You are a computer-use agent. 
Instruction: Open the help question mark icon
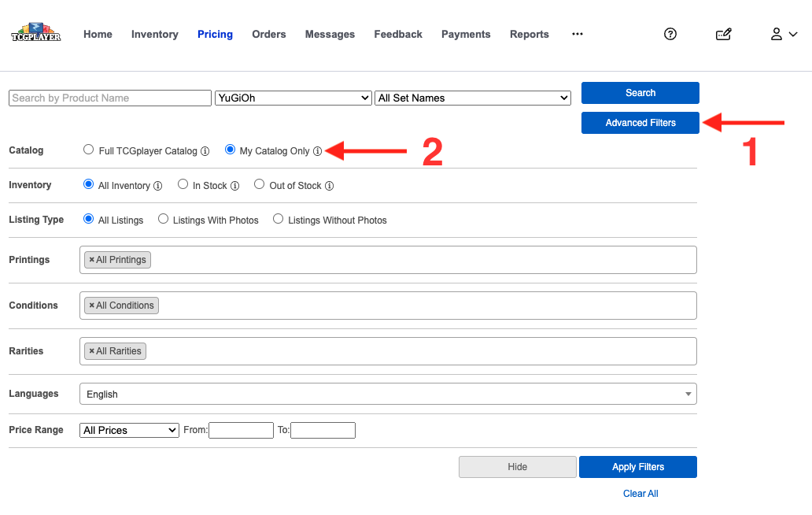point(670,34)
